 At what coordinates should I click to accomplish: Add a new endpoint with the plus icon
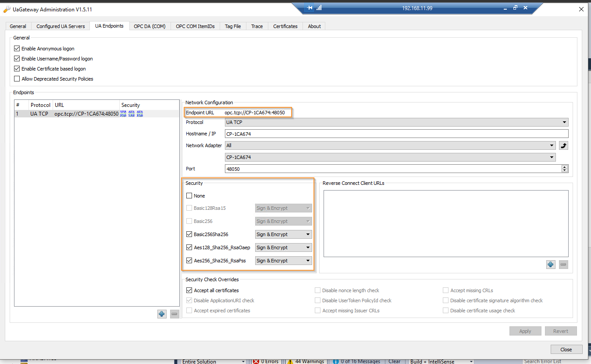tap(162, 314)
